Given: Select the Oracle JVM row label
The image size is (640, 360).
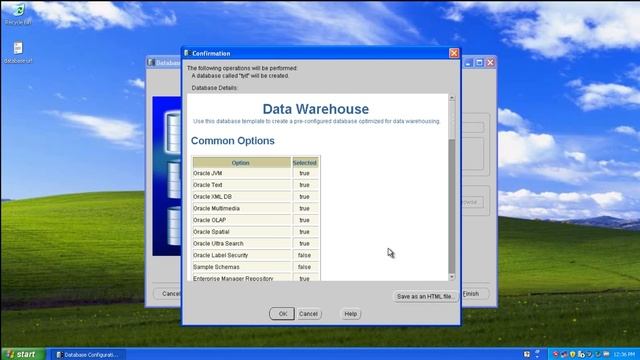Looking at the screenshot, I should [x=207, y=173].
